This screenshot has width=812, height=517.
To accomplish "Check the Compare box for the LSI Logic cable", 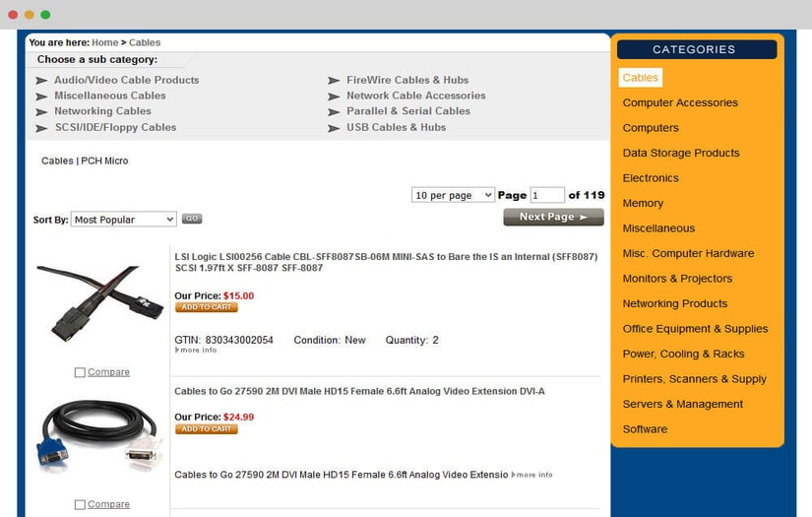I will (80, 373).
